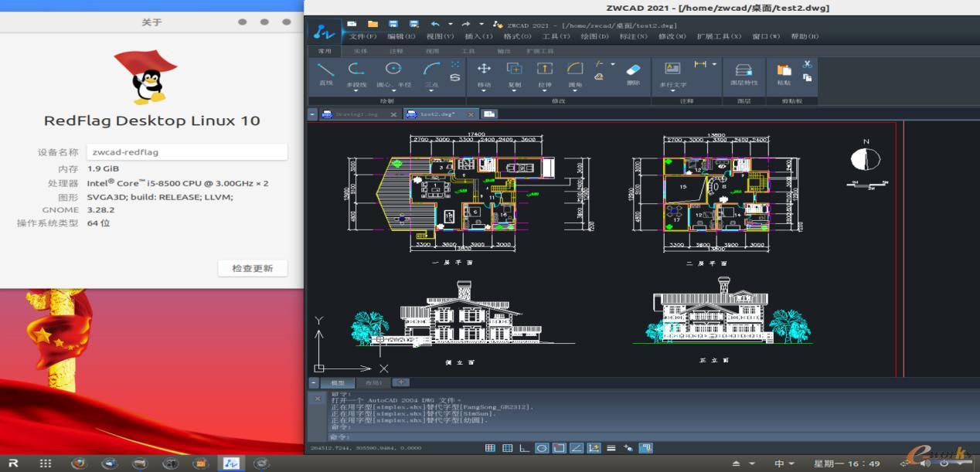Screen dimensions: 980x472
Task: Click the taskbar clock 星期一 16:49
Action: (x=847, y=464)
